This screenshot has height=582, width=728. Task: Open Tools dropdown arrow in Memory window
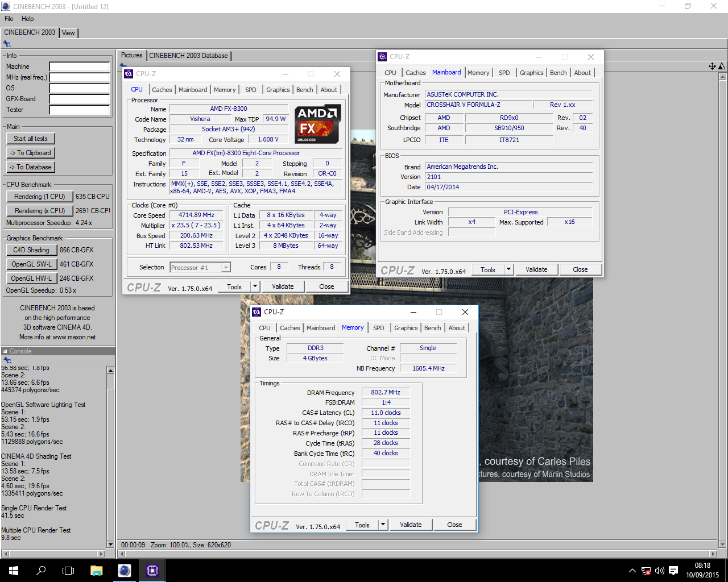point(383,525)
